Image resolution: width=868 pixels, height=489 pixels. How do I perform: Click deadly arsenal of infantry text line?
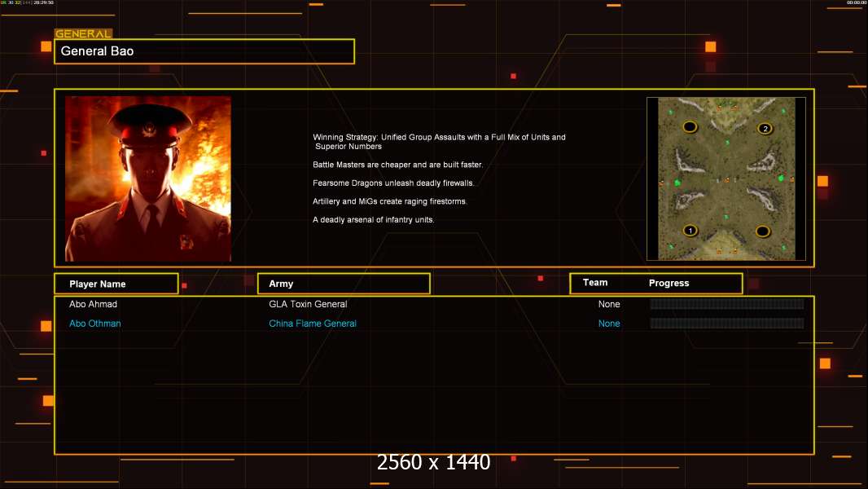tap(373, 220)
